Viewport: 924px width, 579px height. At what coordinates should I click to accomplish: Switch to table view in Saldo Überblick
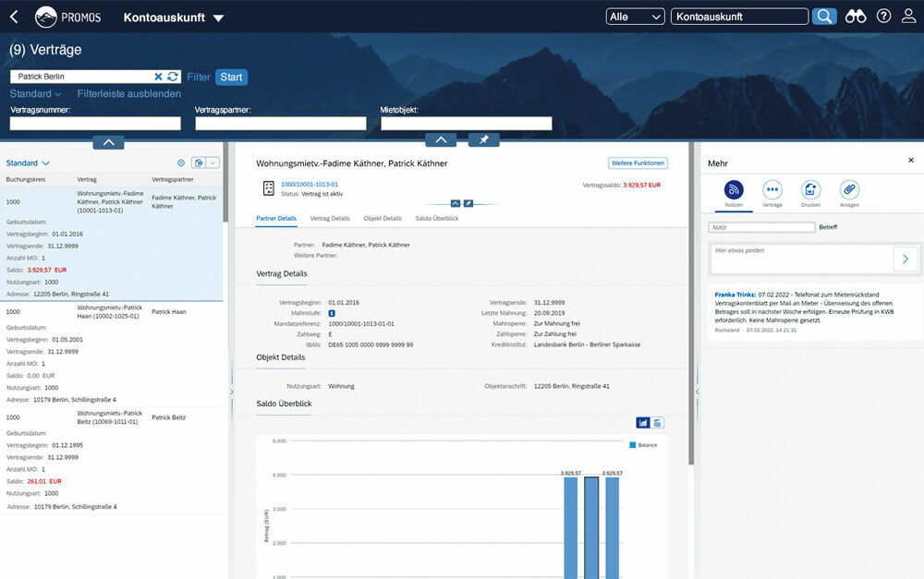pyautogui.click(x=657, y=423)
